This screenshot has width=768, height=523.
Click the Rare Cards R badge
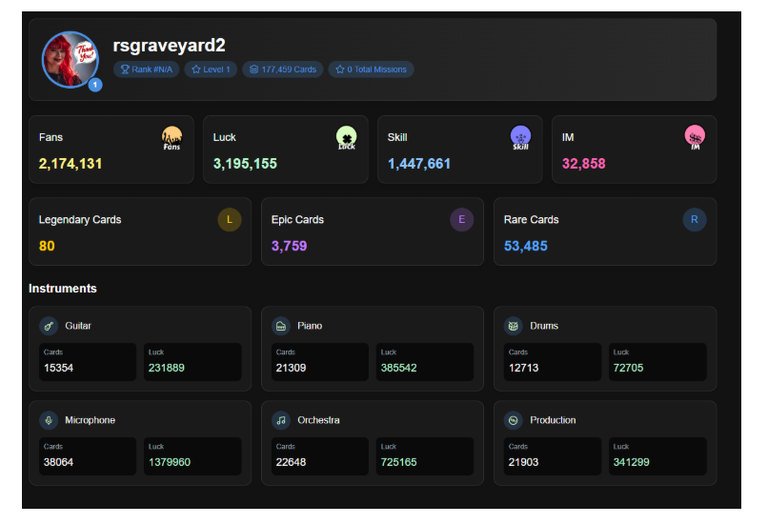pos(695,220)
